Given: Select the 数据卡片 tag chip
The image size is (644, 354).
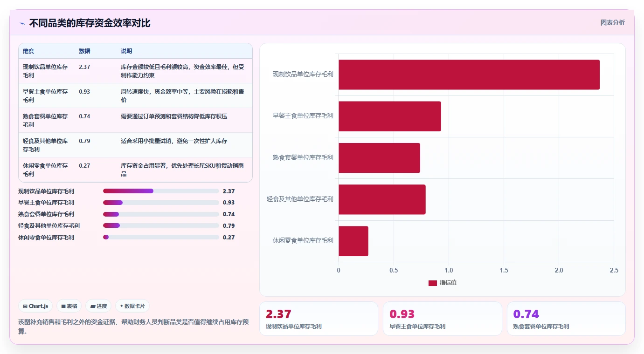Looking at the screenshot, I should (132, 306).
